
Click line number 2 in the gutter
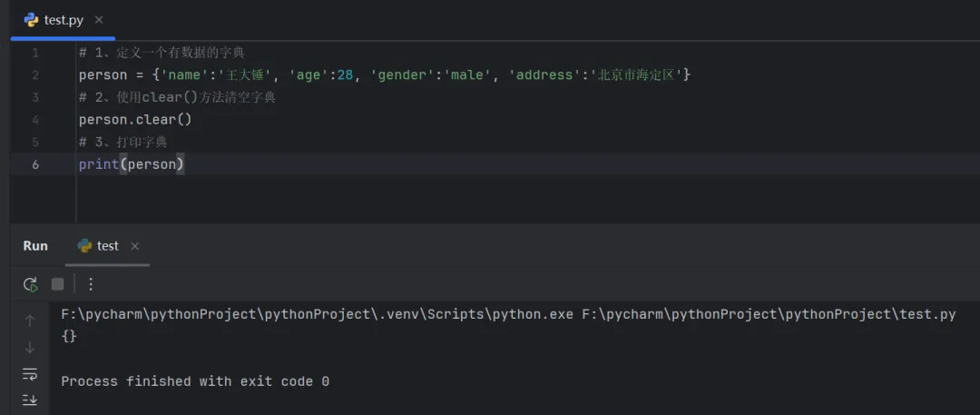click(35, 74)
